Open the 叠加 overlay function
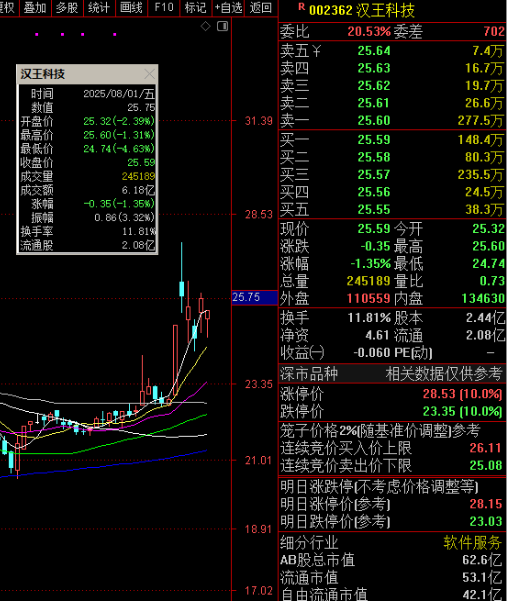 [x=35, y=7]
